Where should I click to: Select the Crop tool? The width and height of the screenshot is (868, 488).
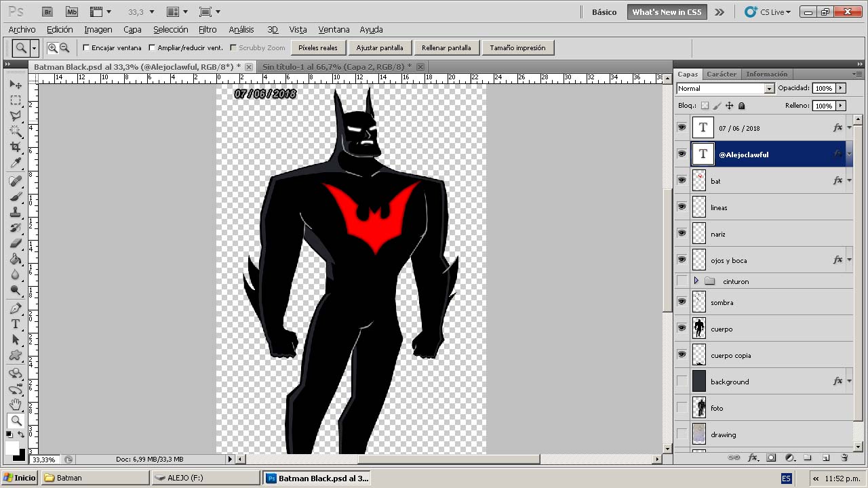(16, 147)
